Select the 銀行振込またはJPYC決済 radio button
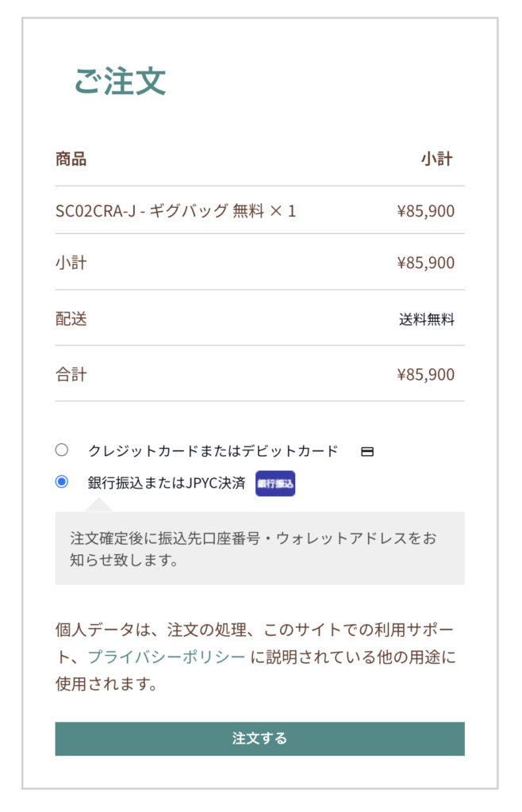This screenshot has height=812, width=522. click(x=60, y=482)
